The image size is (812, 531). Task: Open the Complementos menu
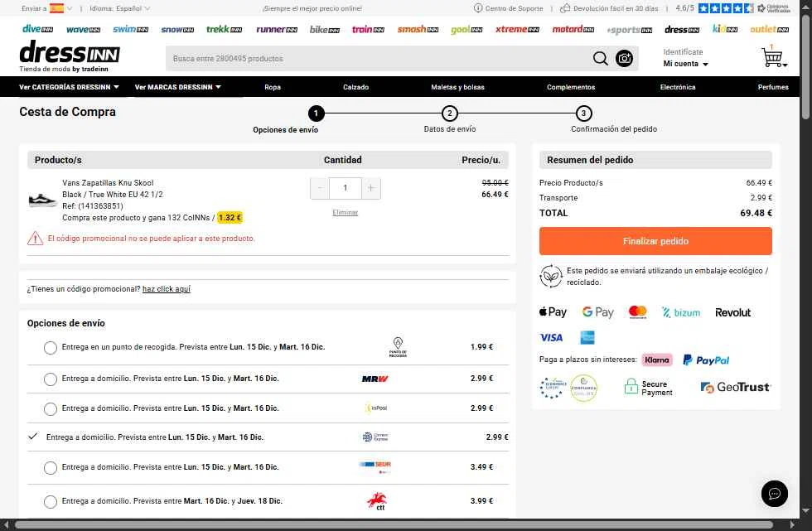(x=571, y=87)
